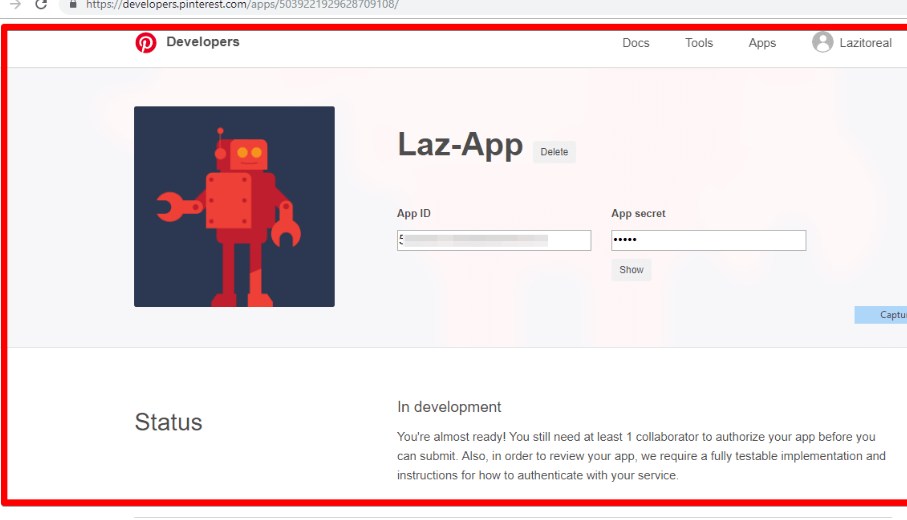The height and width of the screenshot is (520, 907).
Task: Go forward with the browser arrow icon
Action: (x=16, y=5)
